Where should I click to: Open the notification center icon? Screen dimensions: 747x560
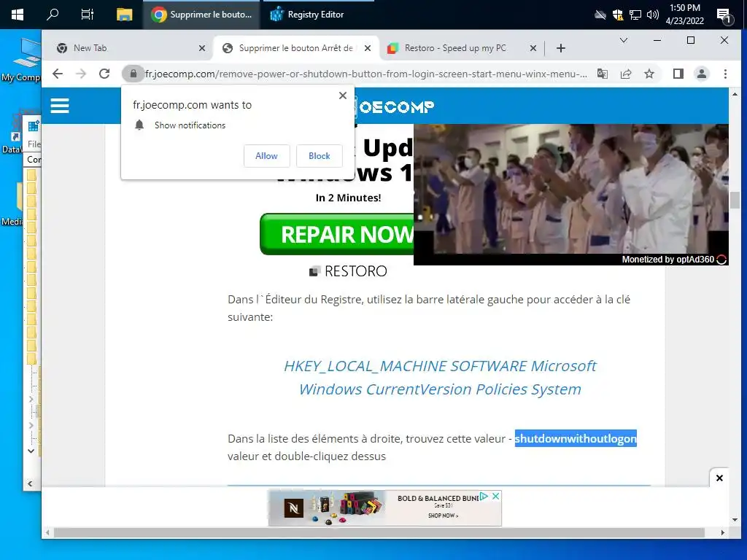pyautogui.click(x=724, y=16)
